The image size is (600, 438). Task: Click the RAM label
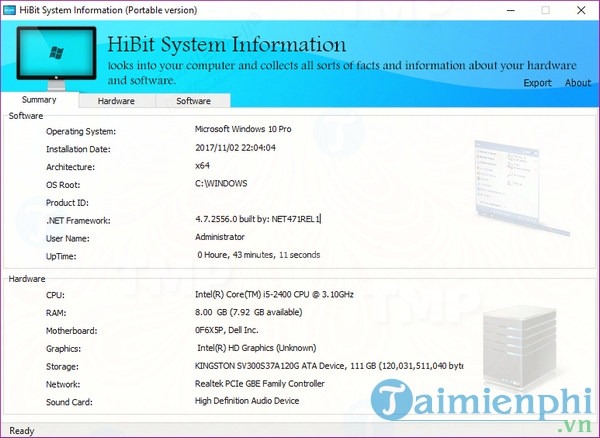[56, 313]
